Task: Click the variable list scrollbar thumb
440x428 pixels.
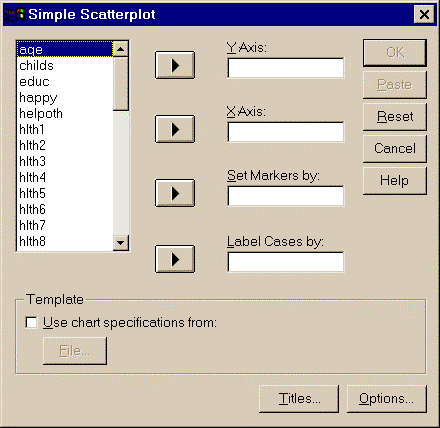Action: pos(121,84)
